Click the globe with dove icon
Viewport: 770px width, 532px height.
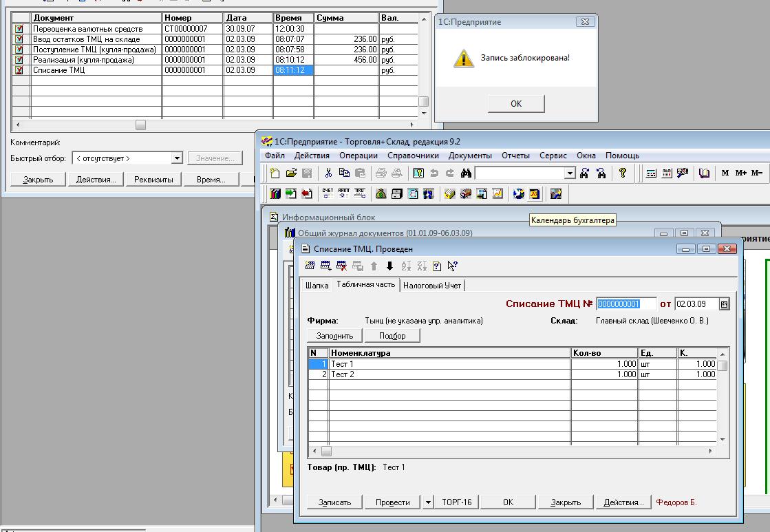[519, 194]
